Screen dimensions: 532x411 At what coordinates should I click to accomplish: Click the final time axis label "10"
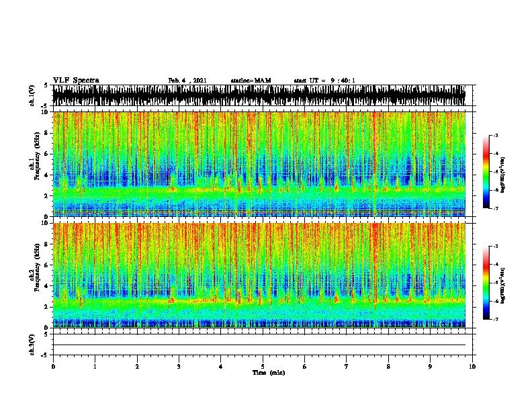pos(472,366)
